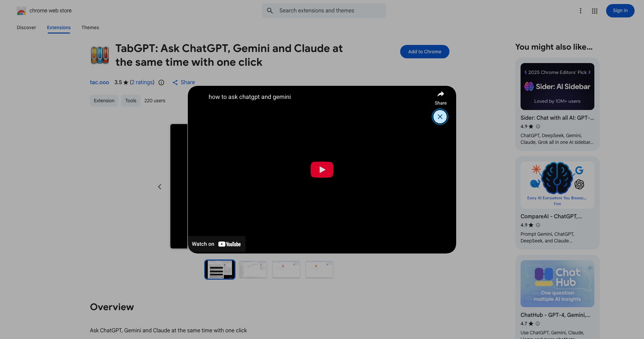
Task: Click the 'CompareAI - ChatGPT,...' title
Action: tap(551, 217)
